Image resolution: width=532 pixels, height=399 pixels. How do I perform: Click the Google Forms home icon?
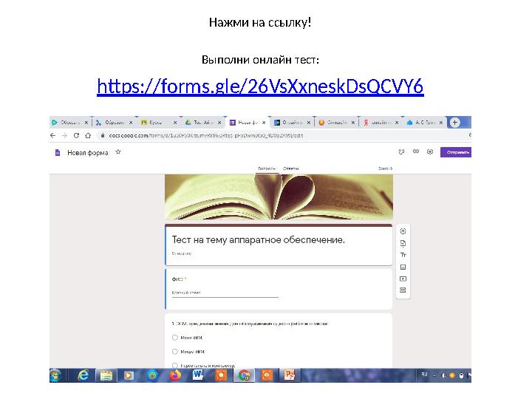58,153
